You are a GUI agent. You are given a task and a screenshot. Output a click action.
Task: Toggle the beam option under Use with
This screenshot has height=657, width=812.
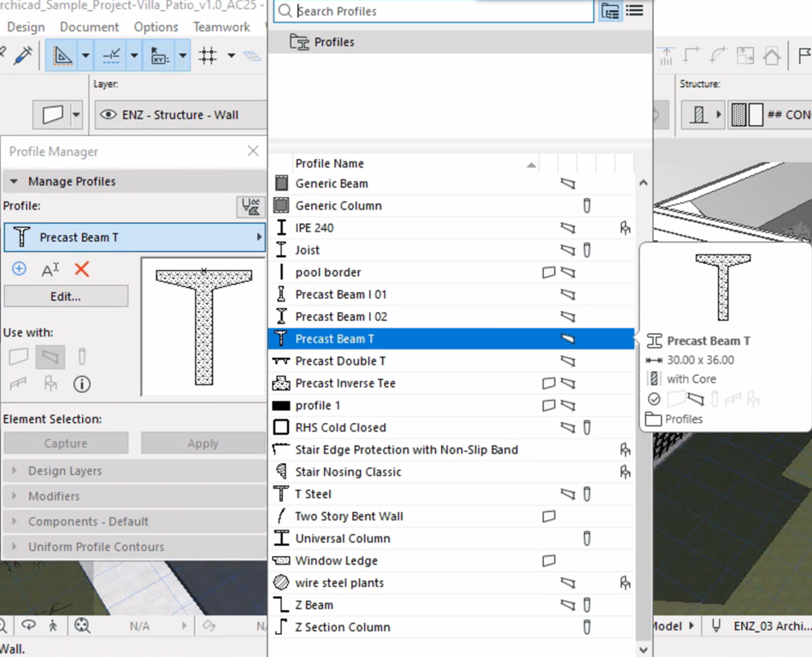point(50,356)
